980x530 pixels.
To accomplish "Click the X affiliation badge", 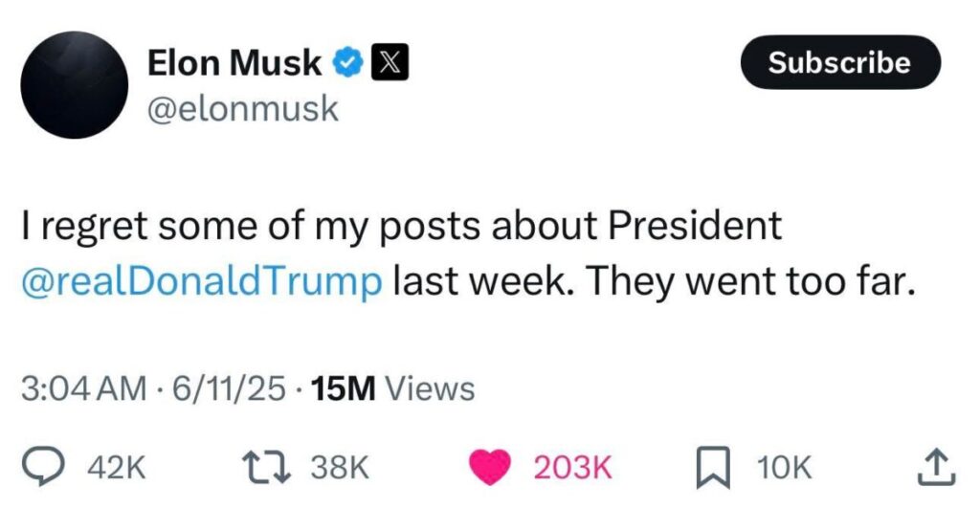I will tap(390, 63).
